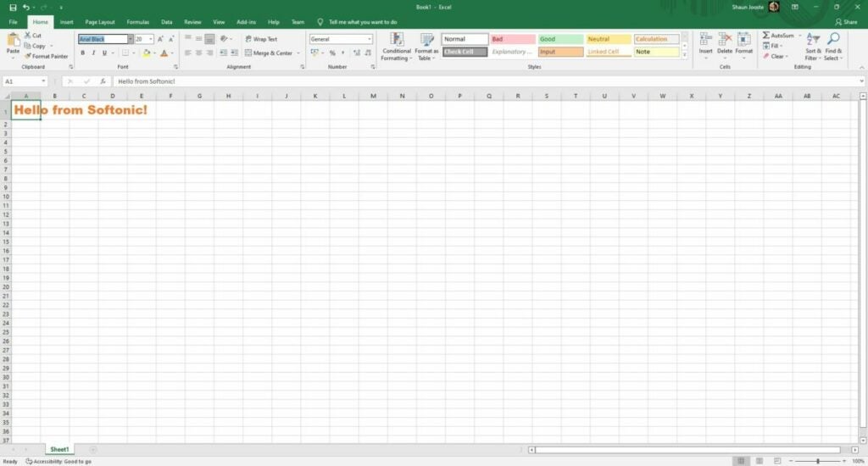The image size is (868, 466).
Task: Switch to Page Break Preview in status bar
Action: 777,460
